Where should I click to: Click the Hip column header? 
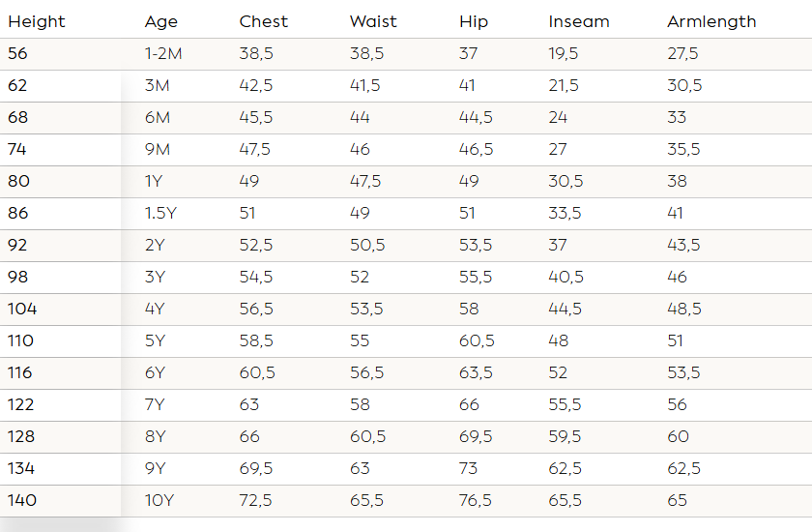(474, 21)
